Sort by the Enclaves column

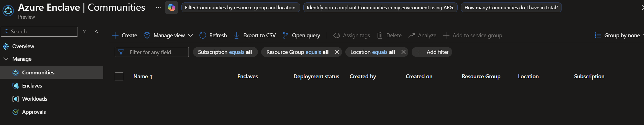tap(247, 76)
